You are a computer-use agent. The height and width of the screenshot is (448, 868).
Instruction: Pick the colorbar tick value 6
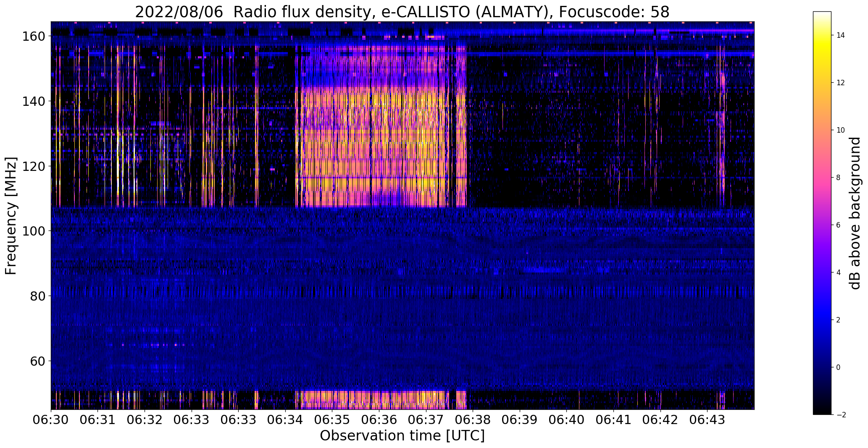coord(839,225)
